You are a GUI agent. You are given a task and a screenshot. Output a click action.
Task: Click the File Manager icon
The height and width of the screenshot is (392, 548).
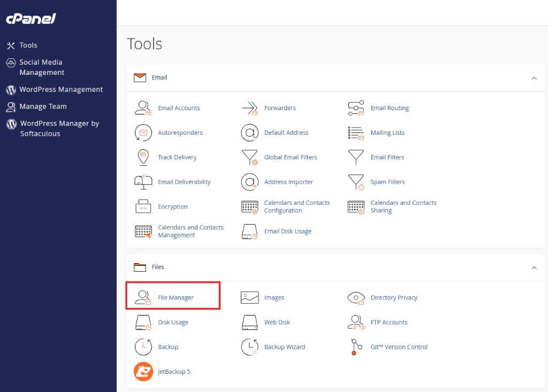[143, 298]
